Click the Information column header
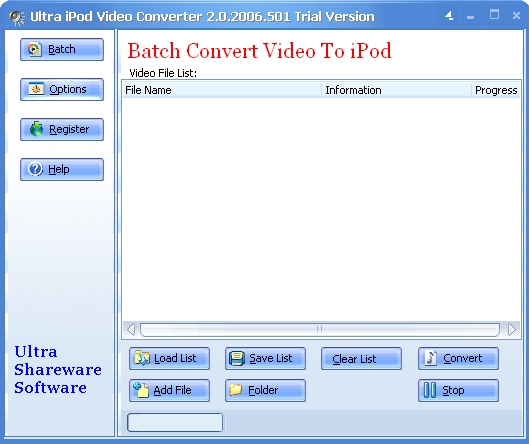The height and width of the screenshot is (444, 529). click(396, 90)
